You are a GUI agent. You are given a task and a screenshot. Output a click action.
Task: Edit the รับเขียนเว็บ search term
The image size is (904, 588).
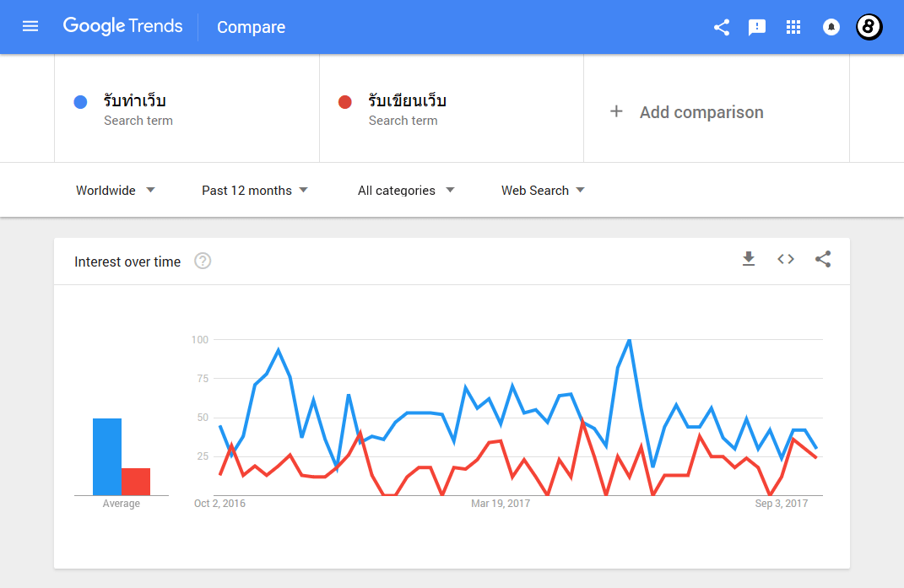click(407, 101)
